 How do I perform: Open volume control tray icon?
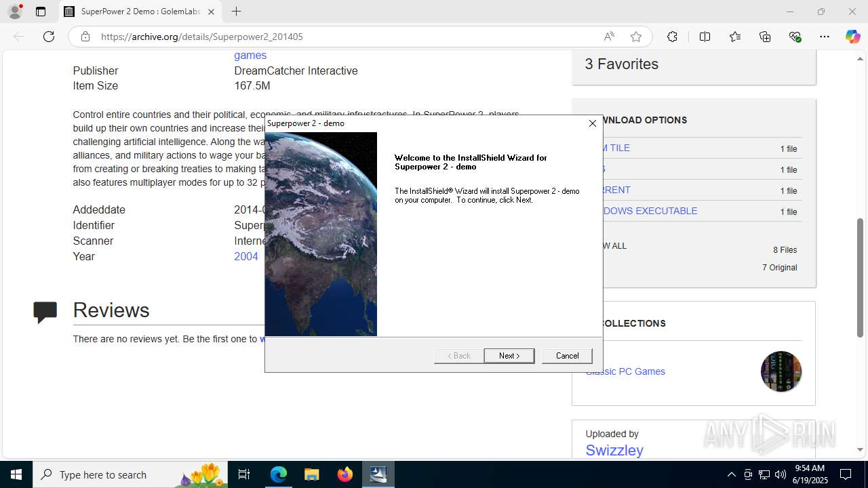pyautogui.click(x=781, y=474)
